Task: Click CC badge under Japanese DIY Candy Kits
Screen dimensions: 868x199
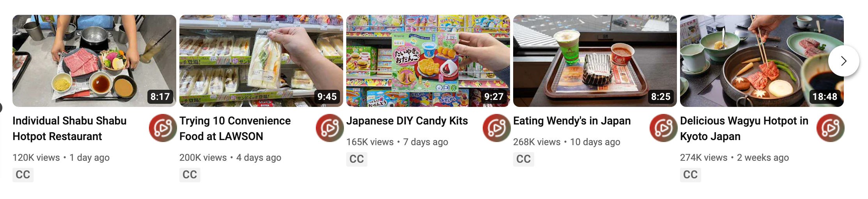Action: (x=357, y=159)
